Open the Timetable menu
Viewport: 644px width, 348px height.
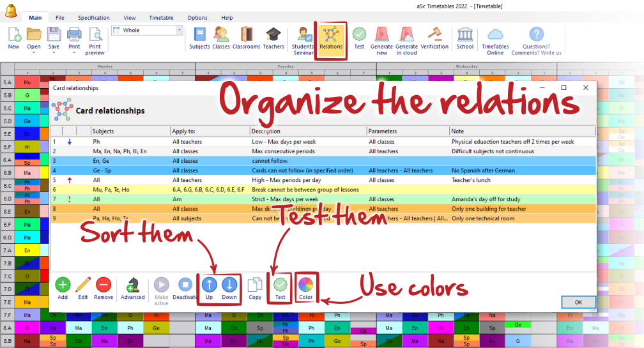tap(161, 18)
